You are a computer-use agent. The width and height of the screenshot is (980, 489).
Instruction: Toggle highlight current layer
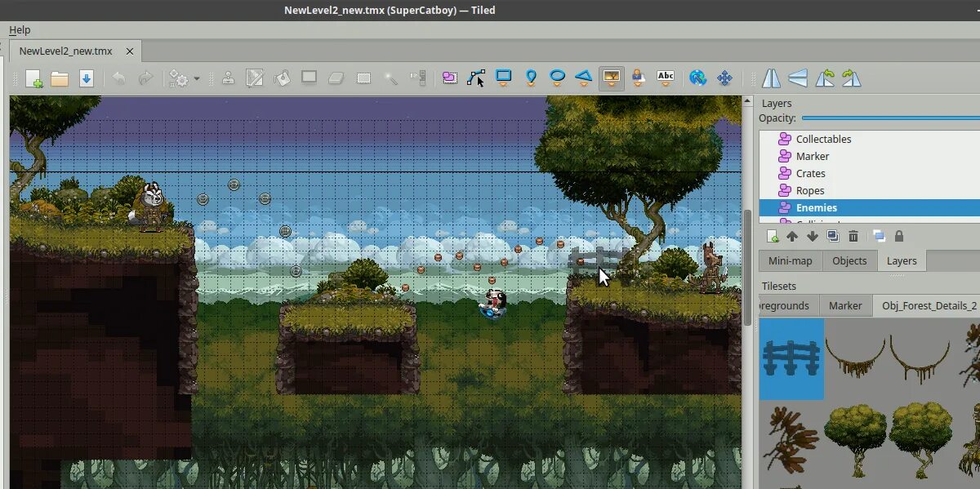(879, 236)
